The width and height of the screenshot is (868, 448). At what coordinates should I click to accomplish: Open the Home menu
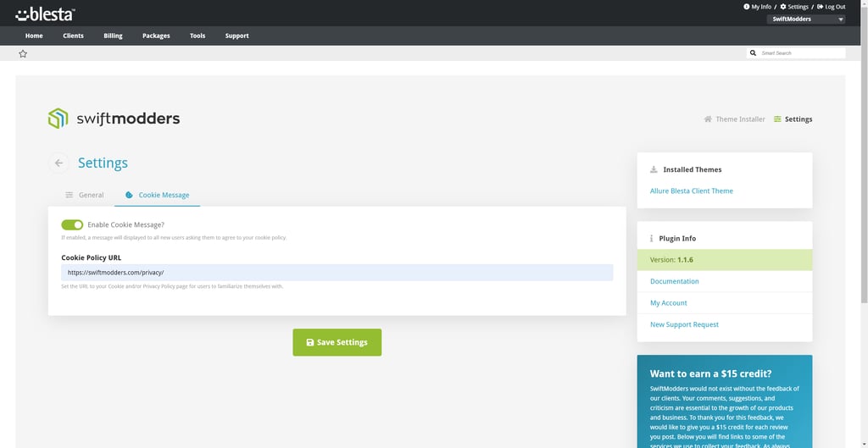click(x=34, y=36)
